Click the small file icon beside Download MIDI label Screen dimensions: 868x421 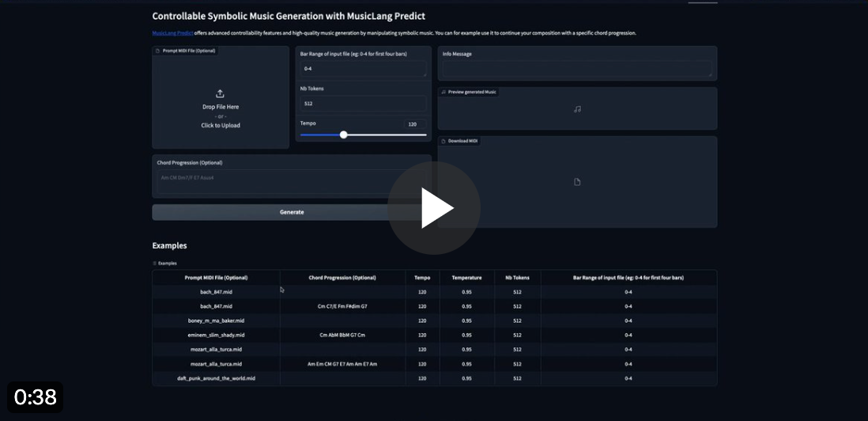[x=443, y=141]
